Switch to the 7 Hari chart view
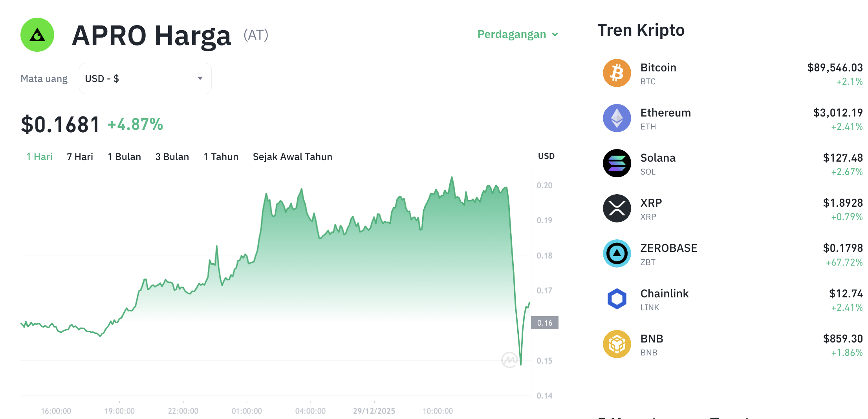868x419 pixels. tap(80, 157)
